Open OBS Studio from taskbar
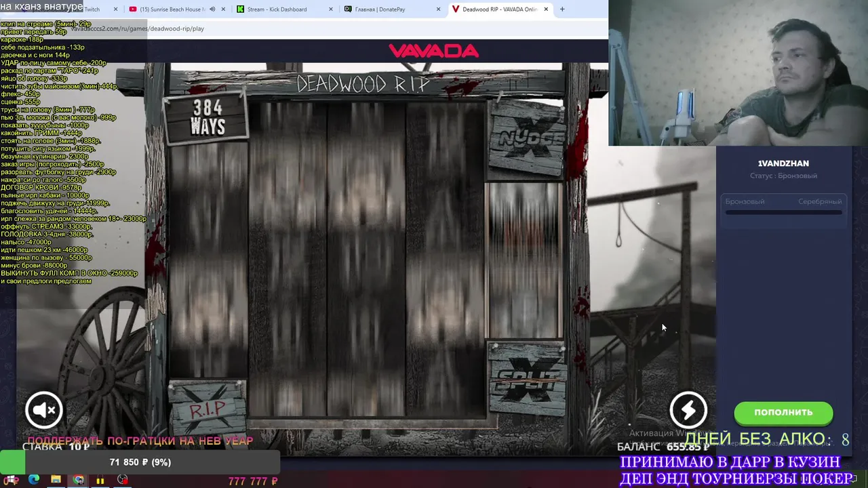The width and height of the screenshot is (868, 488). coord(122,480)
